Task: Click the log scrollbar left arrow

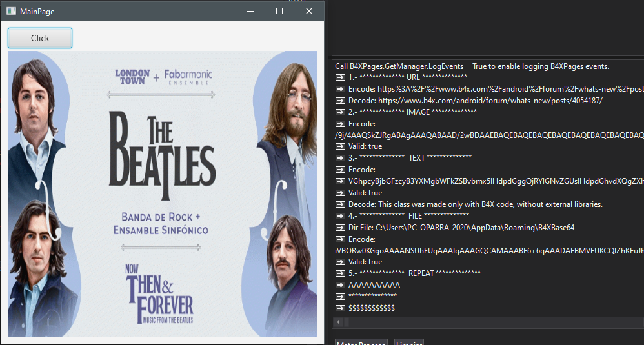Action: click(x=338, y=322)
